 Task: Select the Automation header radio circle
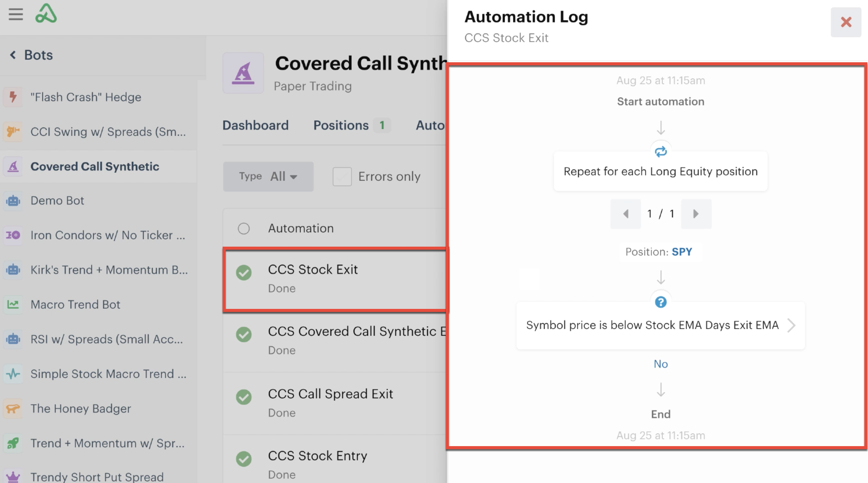click(x=244, y=229)
